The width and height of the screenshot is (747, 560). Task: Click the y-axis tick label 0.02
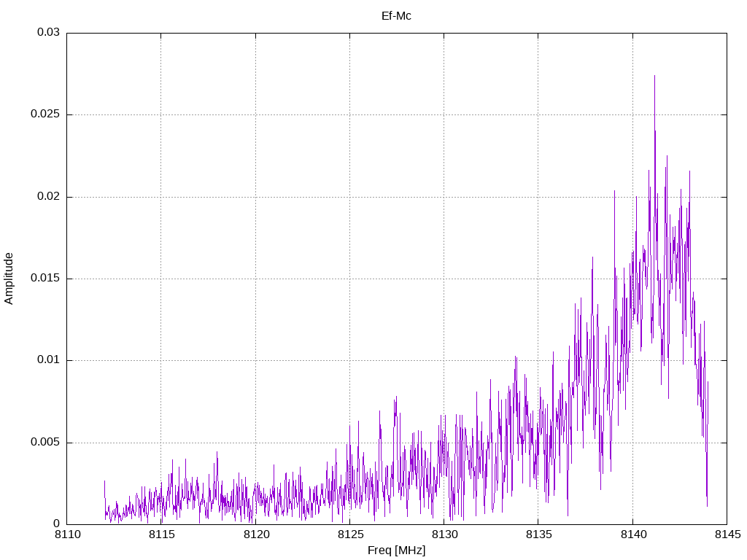(x=49, y=197)
